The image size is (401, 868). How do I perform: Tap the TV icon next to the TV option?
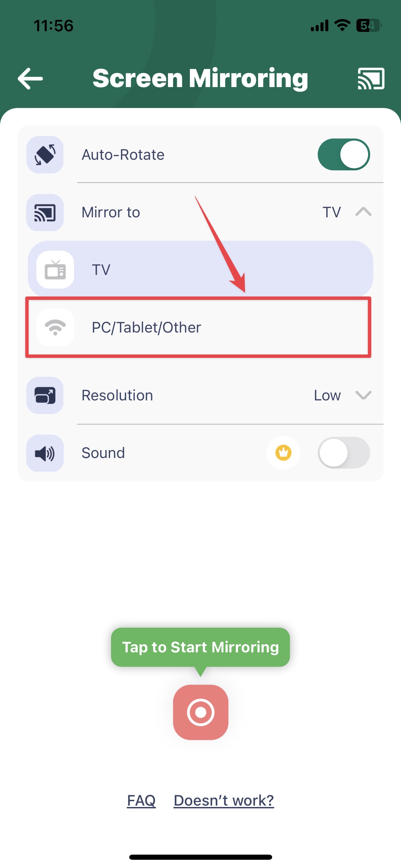55,269
